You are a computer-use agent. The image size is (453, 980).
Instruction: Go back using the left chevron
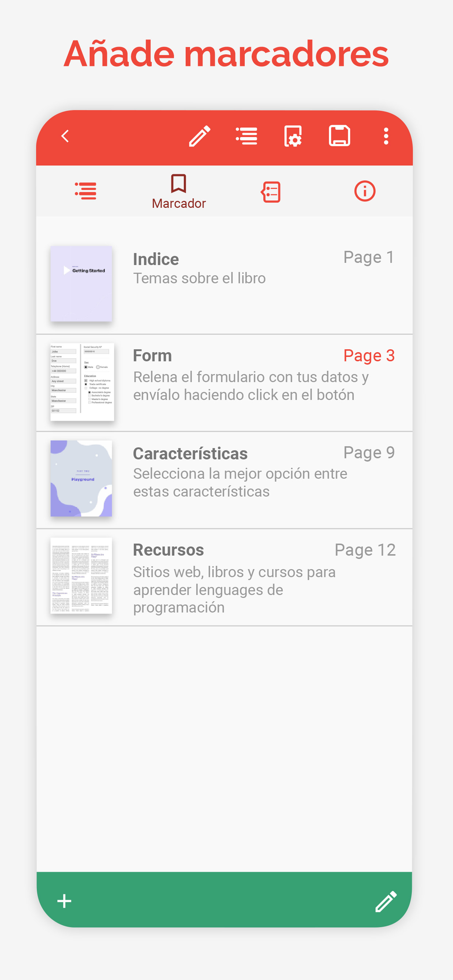(65, 136)
